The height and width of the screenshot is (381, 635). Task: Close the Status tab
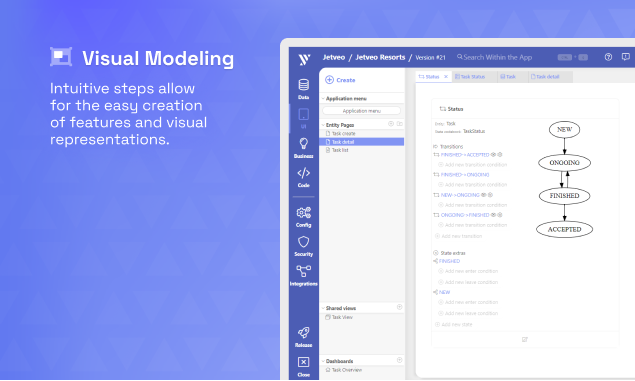point(446,77)
